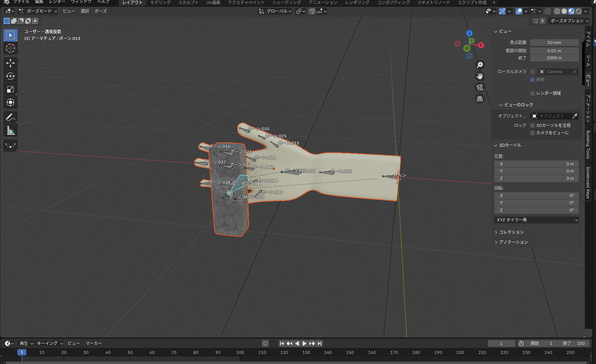Activate the Breakdowner pose tool

(10, 145)
